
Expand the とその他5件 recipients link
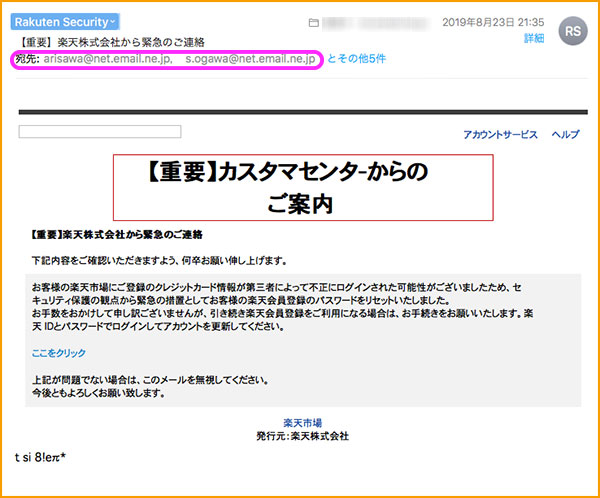tap(357, 59)
